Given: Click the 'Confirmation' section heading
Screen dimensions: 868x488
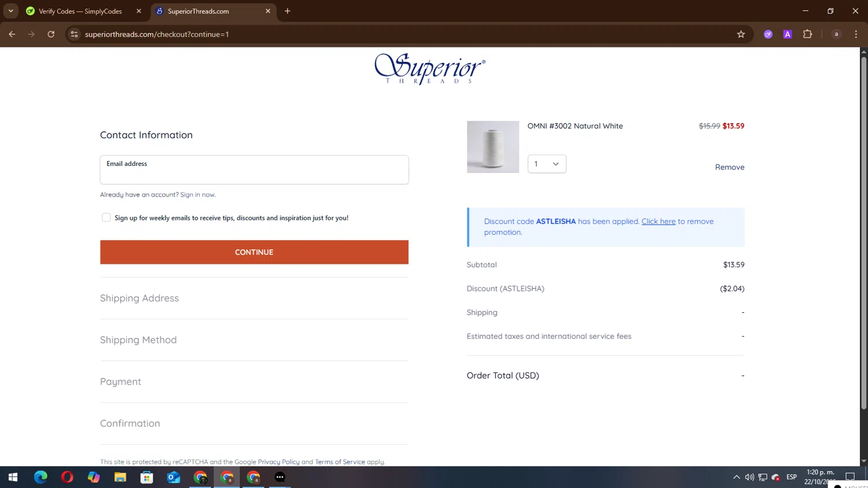Looking at the screenshot, I should point(130,423).
